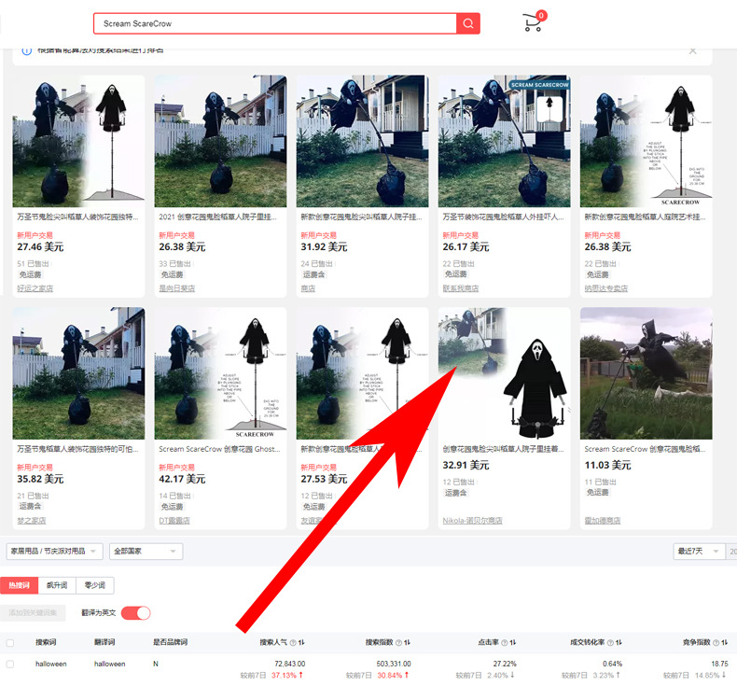Click the 0.64% conversion rate value
Viewport: 737px width, 700px height.
pyautogui.click(x=612, y=664)
